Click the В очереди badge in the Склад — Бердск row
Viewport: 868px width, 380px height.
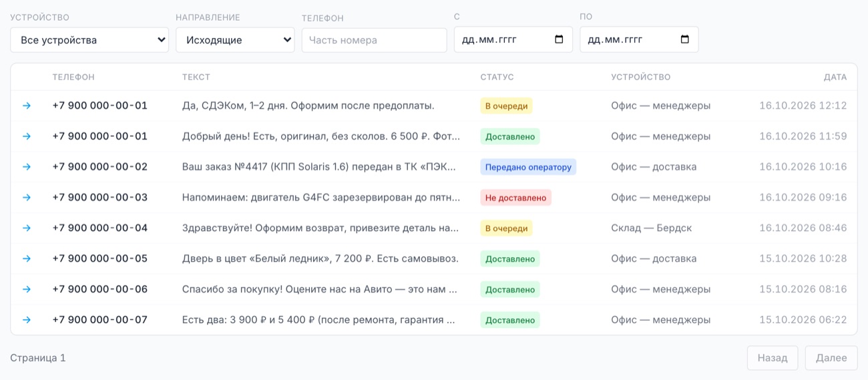click(506, 228)
